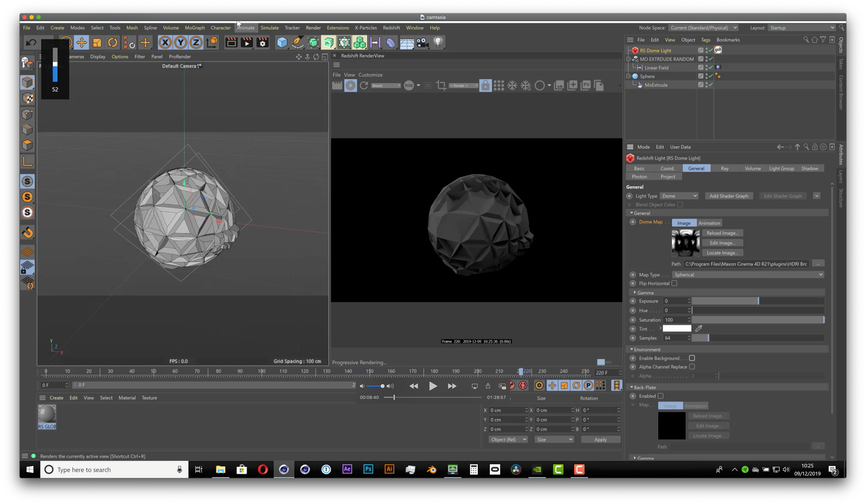Adjust the Samples slider
The height and width of the screenshot is (504, 866).
tap(758, 338)
